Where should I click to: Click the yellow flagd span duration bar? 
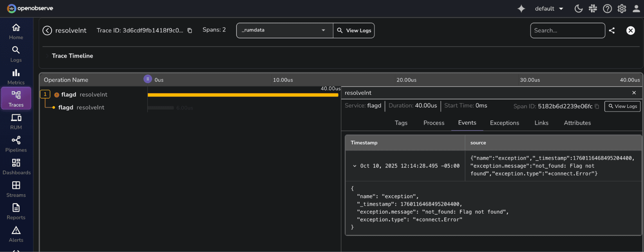point(243,95)
